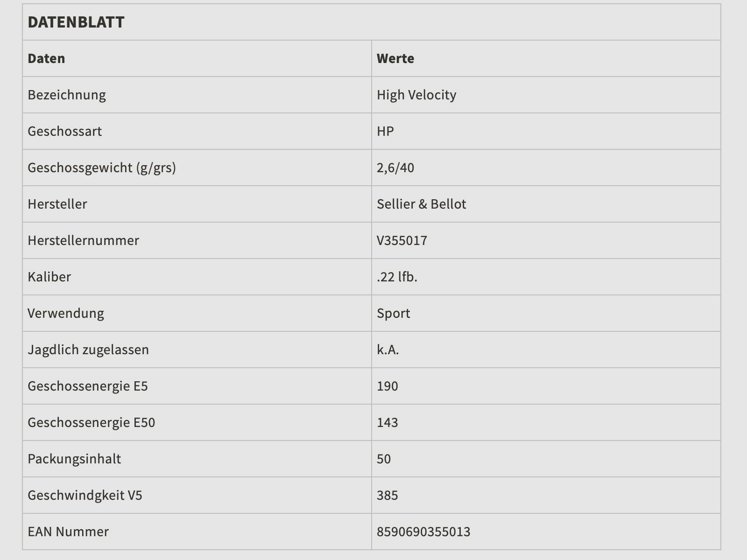The width and height of the screenshot is (747, 560).
Task: Click Geschwindigkeit V5 value 385
Action: pos(388,495)
